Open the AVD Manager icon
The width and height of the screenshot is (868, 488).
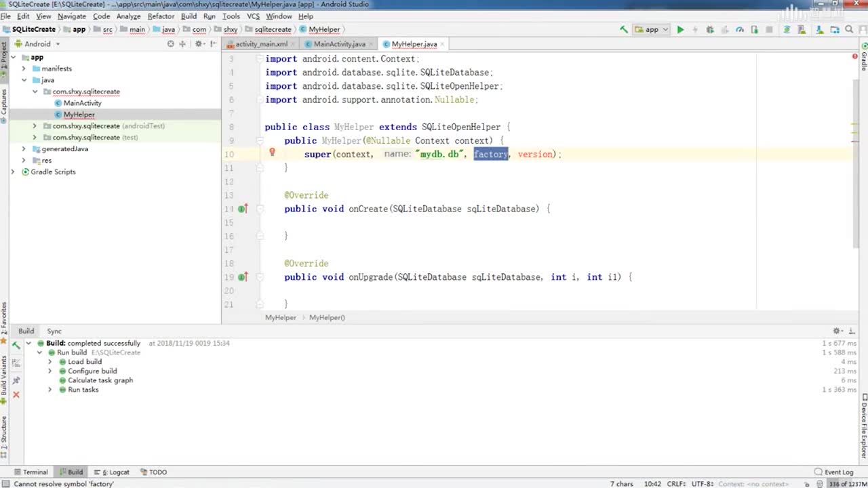(x=802, y=30)
